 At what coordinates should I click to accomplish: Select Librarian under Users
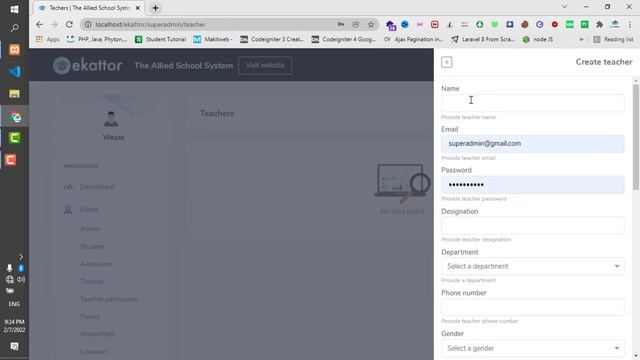93,351
